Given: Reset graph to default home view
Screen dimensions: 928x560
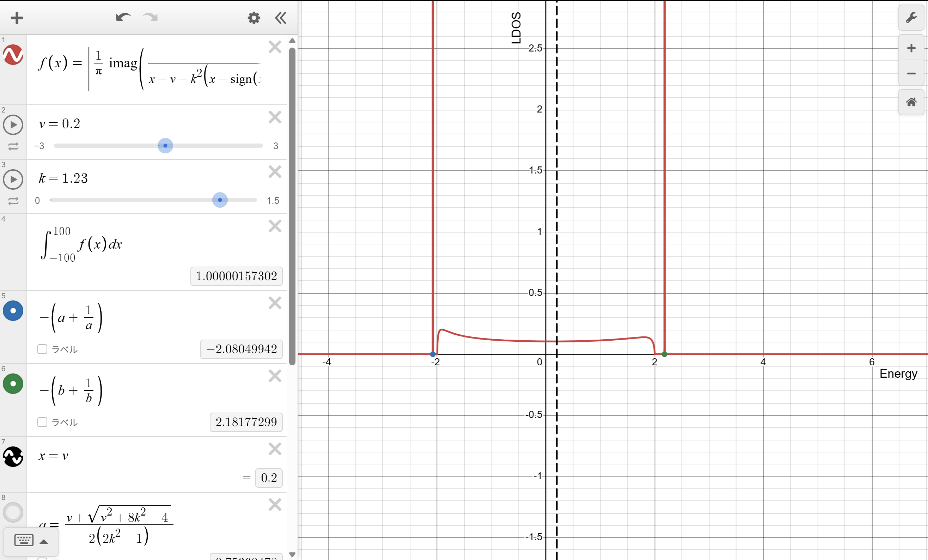Looking at the screenshot, I should click(x=911, y=102).
